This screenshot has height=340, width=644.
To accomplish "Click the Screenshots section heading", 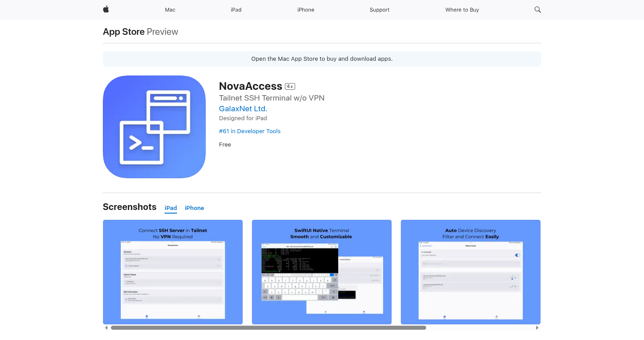I will [130, 207].
